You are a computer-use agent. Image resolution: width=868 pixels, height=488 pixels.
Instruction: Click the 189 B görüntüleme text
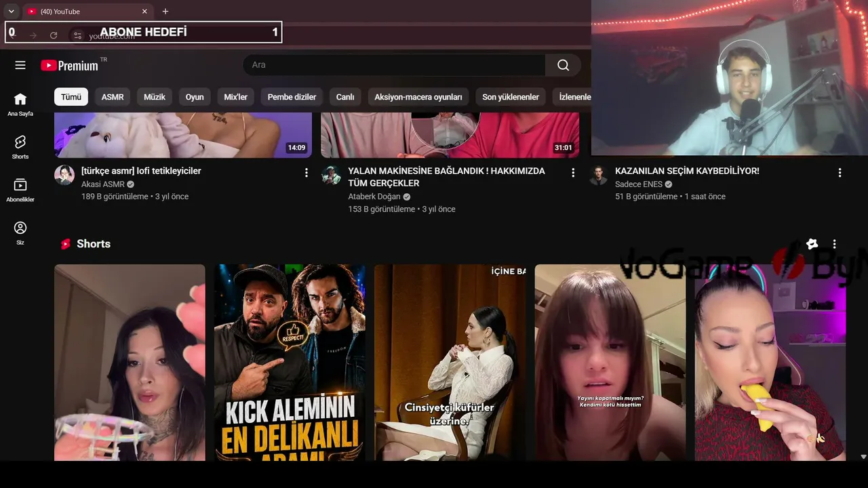coord(115,197)
